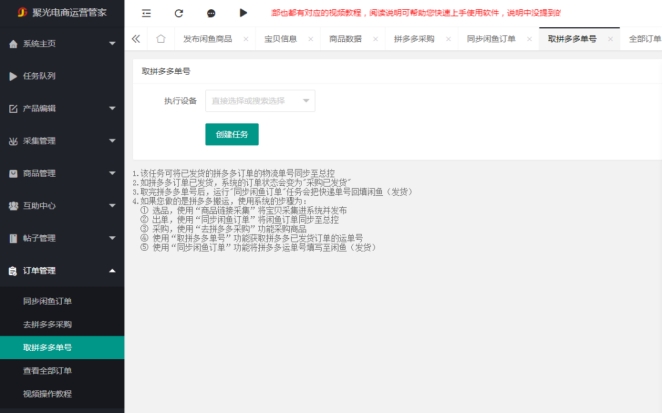
Task: Open the home icon tab
Action: tap(161, 39)
